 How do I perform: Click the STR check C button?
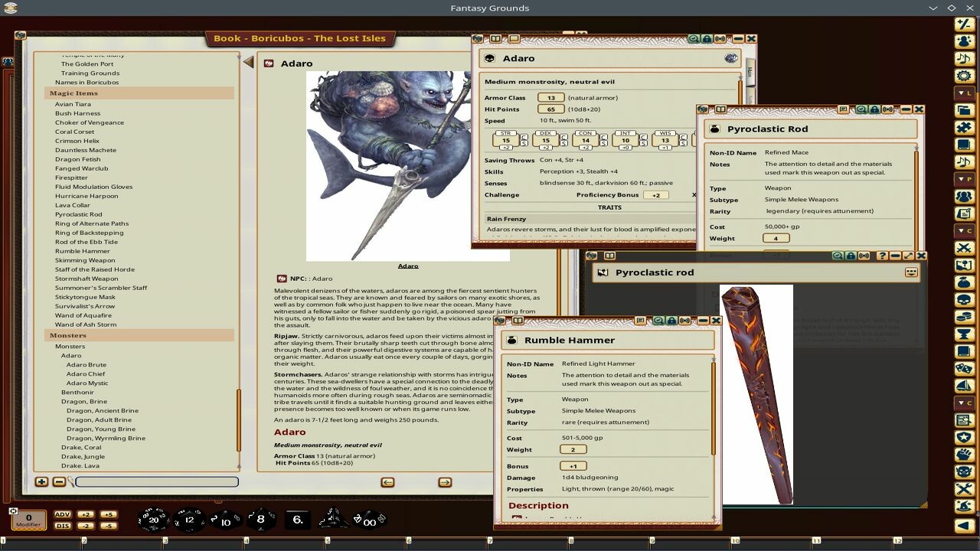click(523, 135)
